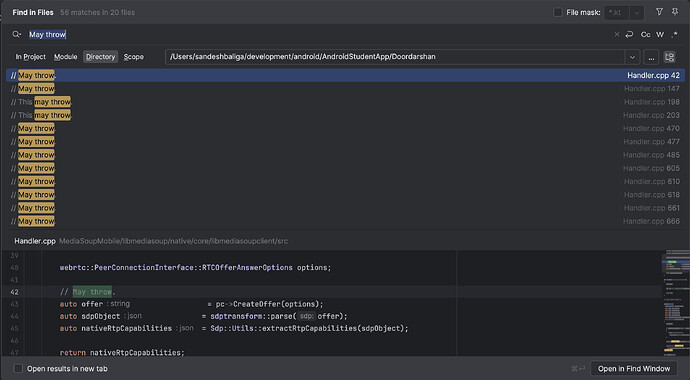Screen dimensions: 690x380
Task: Select result Handler.cpp 147
Action: pyautogui.click(x=345, y=88)
